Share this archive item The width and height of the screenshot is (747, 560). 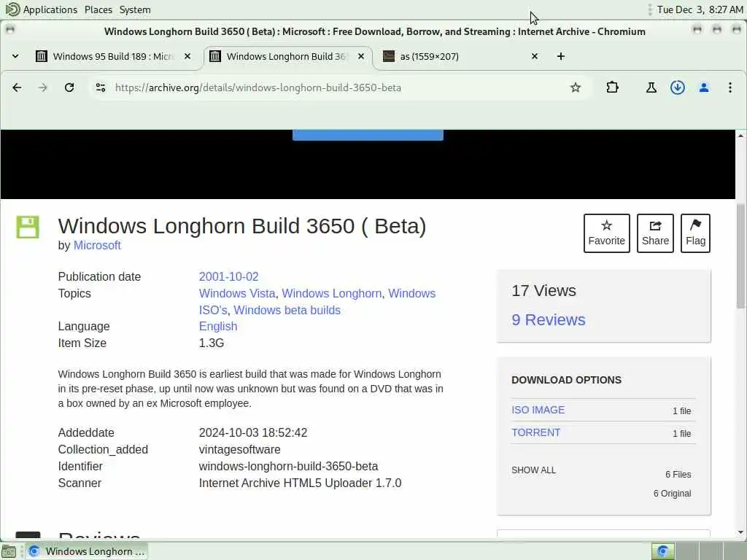(x=655, y=233)
